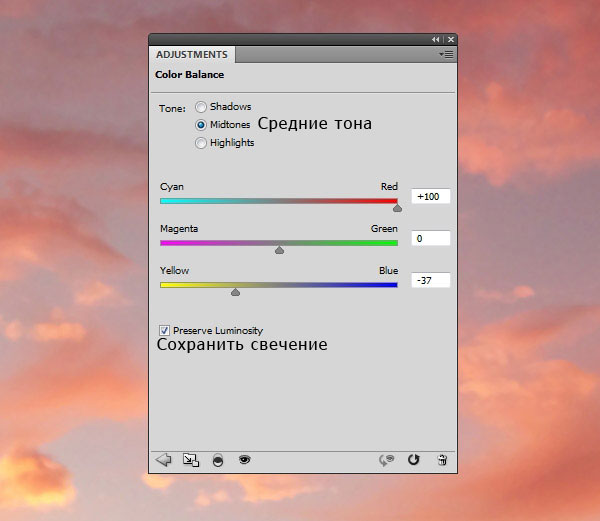The height and width of the screenshot is (521, 600).
Task: Click the Cyan-Red slider handle
Action: point(397,208)
